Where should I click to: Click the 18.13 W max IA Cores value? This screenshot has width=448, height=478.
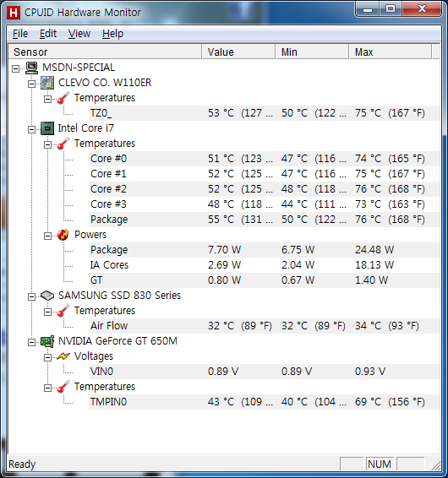tap(374, 265)
